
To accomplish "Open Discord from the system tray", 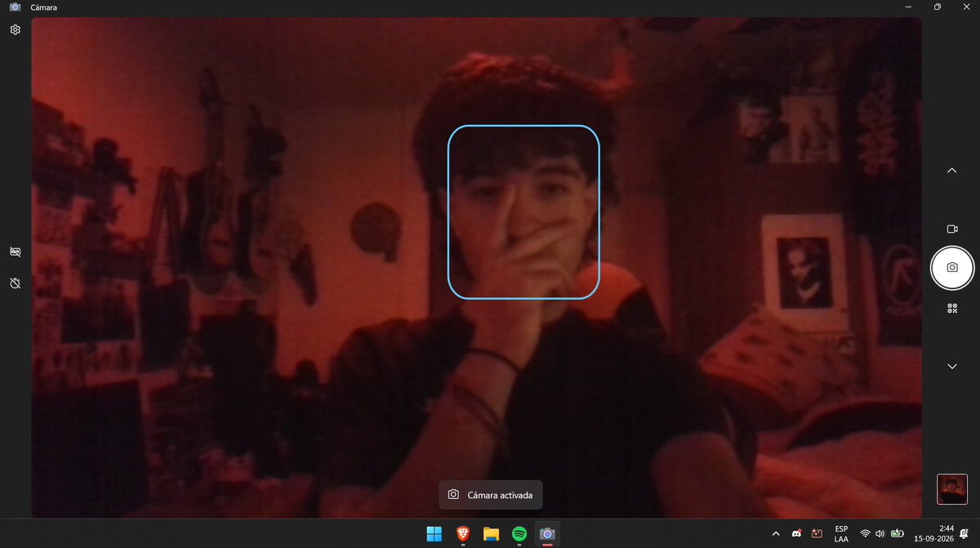I will click(x=796, y=533).
